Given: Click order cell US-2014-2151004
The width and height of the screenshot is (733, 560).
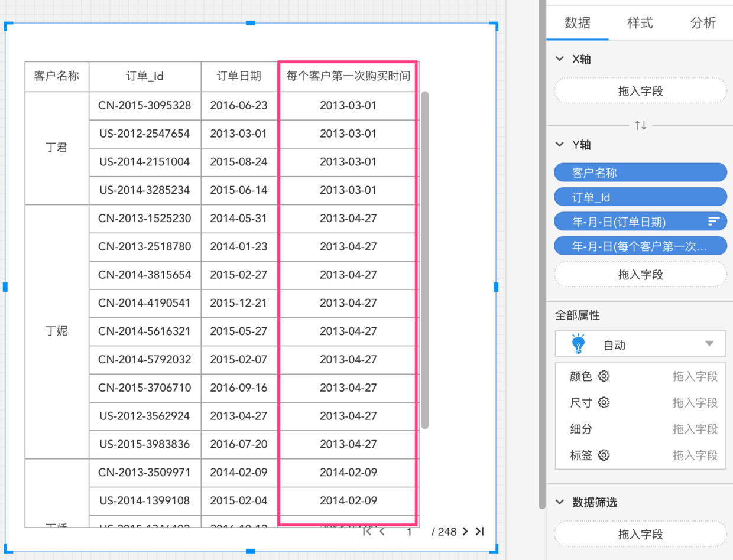Looking at the screenshot, I should coord(145,162).
